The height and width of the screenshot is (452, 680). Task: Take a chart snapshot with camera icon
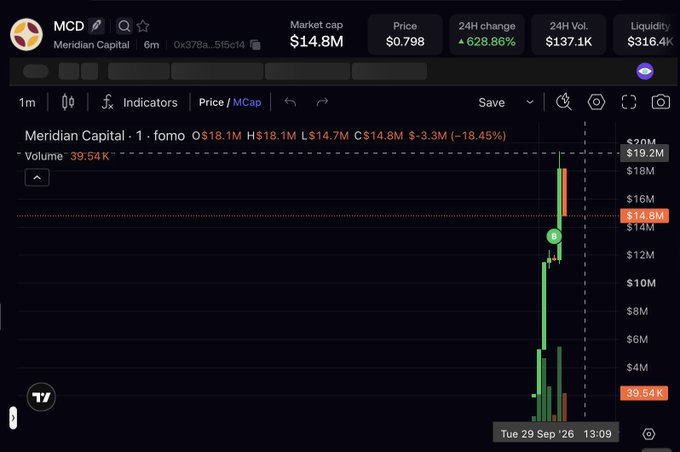[660, 102]
